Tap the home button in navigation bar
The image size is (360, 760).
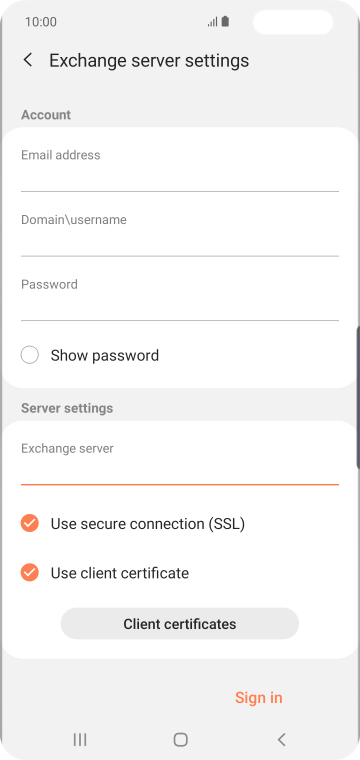tap(180, 739)
